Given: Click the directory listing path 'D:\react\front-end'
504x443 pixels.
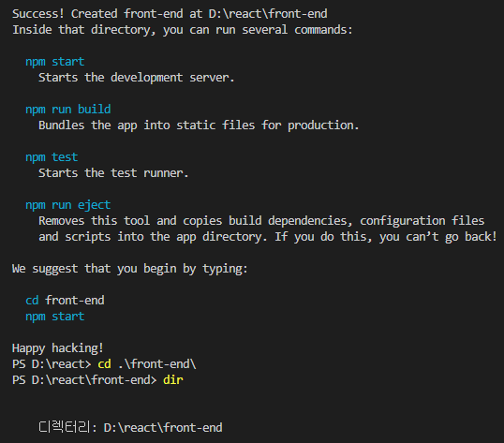Looking at the screenshot, I should tap(163, 428).
